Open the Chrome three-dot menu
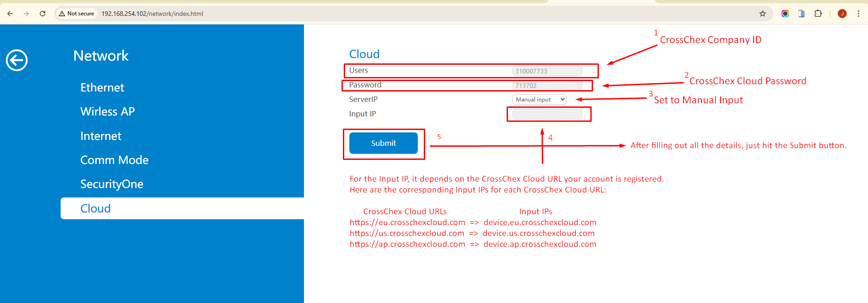 pos(859,14)
